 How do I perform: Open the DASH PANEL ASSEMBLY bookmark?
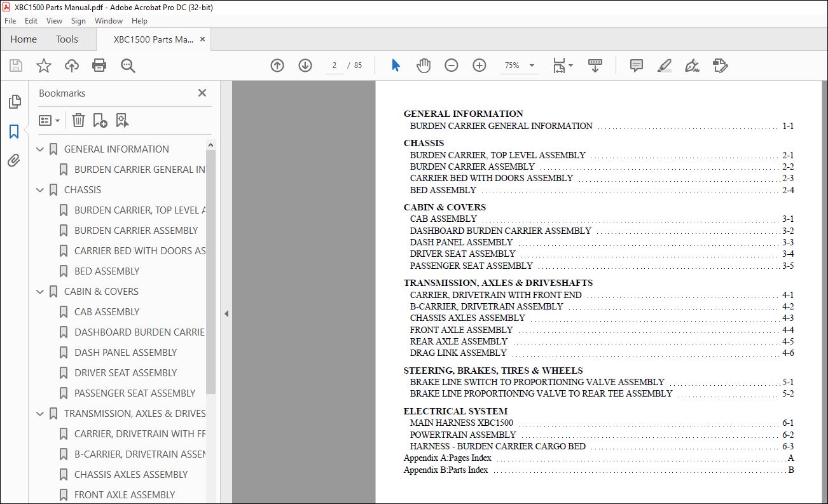[x=125, y=353]
